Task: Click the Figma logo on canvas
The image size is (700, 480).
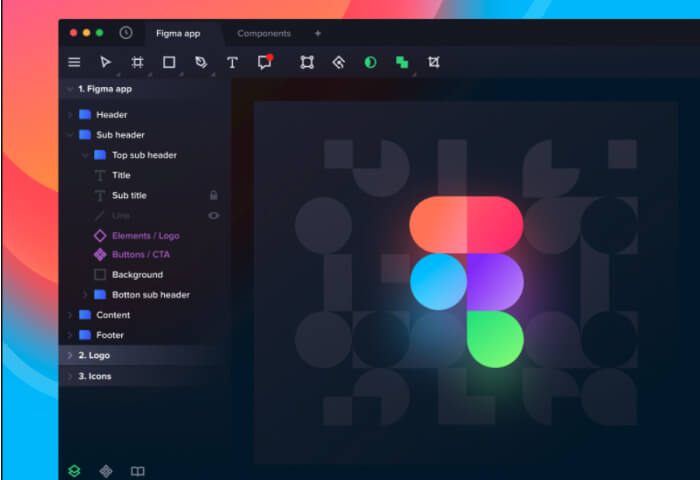Action: [x=467, y=282]
